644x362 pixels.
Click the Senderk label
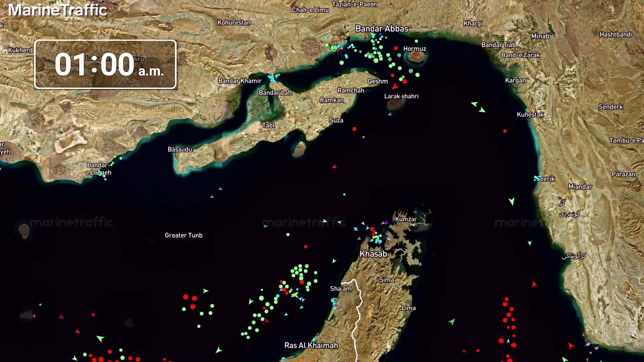click(x=611, y=107)
